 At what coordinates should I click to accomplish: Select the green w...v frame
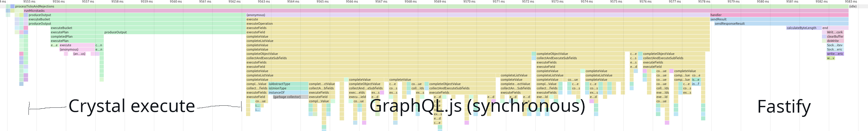[831, 58]
